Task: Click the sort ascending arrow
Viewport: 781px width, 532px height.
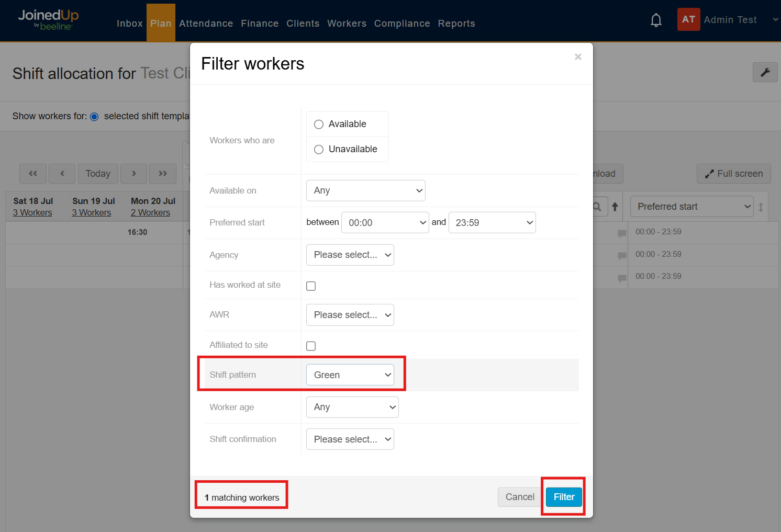Action: (x=615, y=207)
